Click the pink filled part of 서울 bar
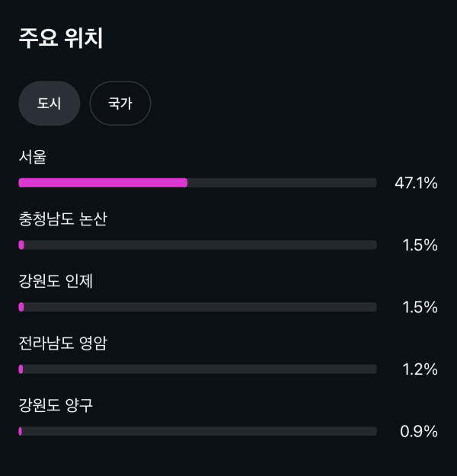The width and height of the screenshot is (457, 476). (103, 183)
